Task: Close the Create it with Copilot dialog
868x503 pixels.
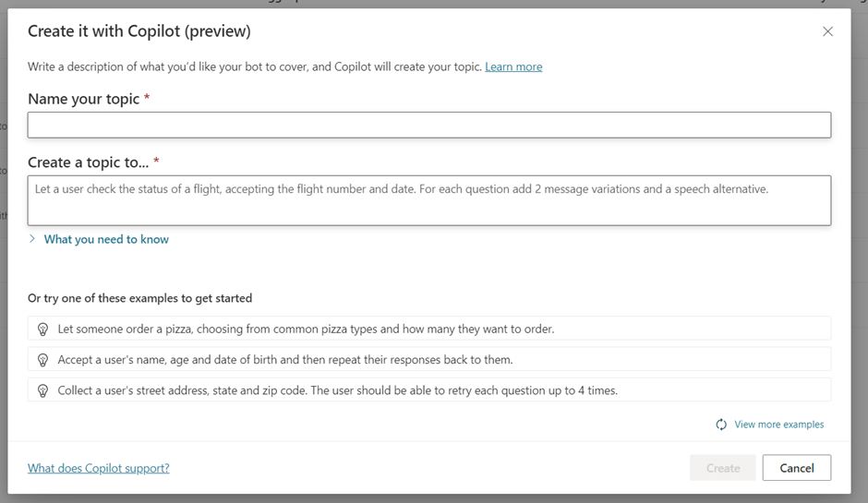Action: [827, 31]
